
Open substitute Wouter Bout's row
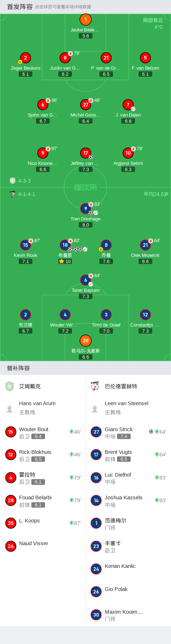click(x=43, y=432)
